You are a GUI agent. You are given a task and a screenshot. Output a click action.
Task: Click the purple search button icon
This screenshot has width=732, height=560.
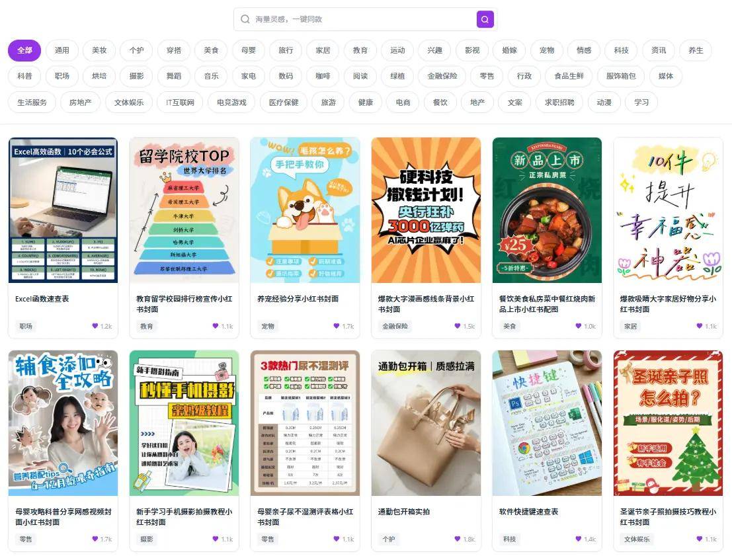pos(485,19)
